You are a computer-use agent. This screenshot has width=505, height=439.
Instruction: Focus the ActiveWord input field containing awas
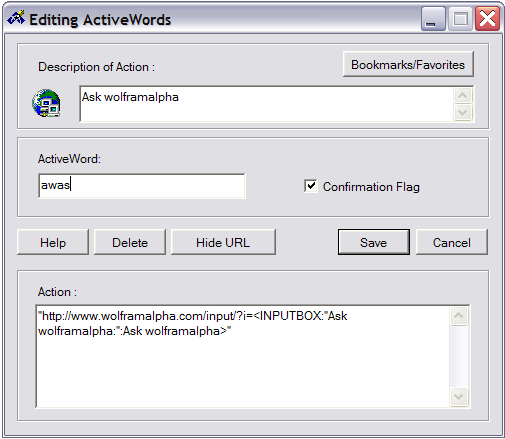142,186
